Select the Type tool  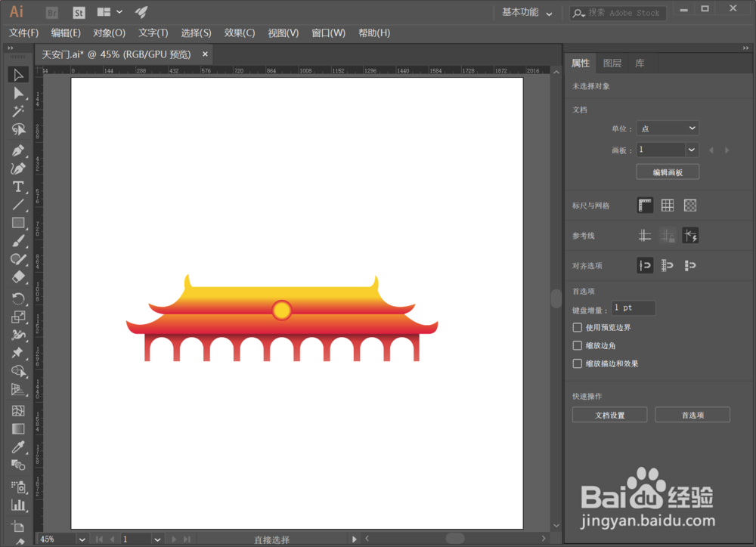(19, 186)
